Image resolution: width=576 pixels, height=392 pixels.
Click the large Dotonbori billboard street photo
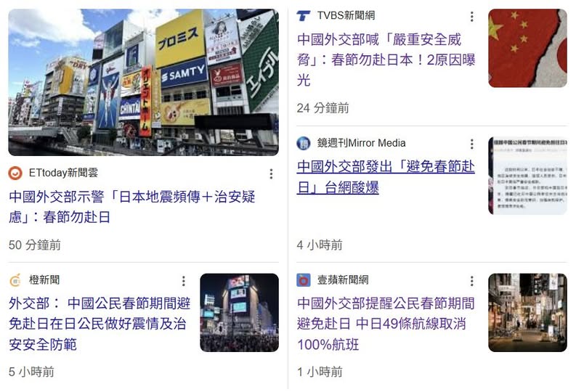click(144, 82)
